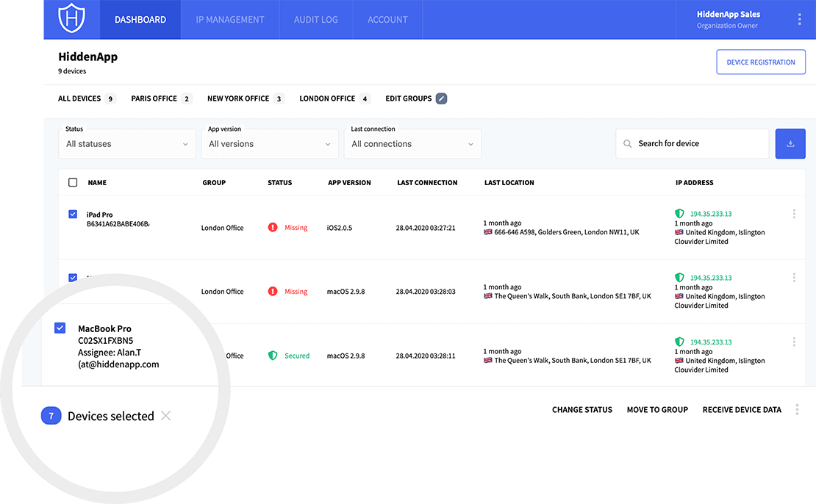Click the Missing alert icon for iPad Pro
This screenshot has height=504, width=816.
click(x=273, y=227)
